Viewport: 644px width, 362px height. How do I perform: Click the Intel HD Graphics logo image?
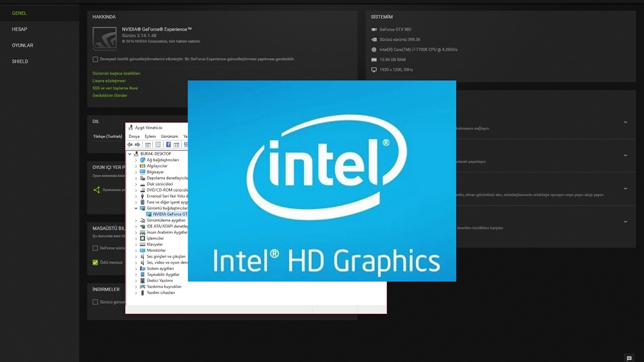pyautogui.click(x=322, y=181)
